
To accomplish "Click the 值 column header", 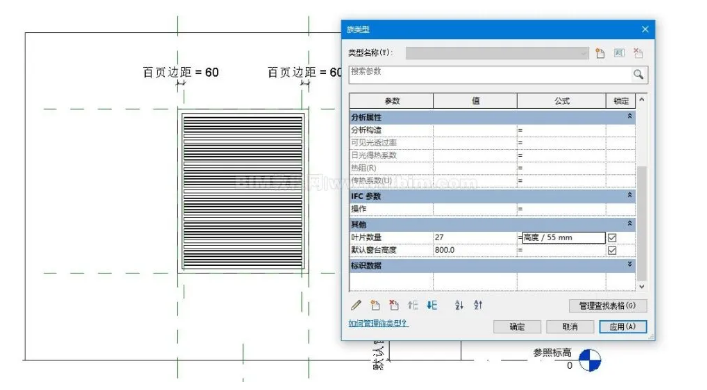I will point(475,101).
